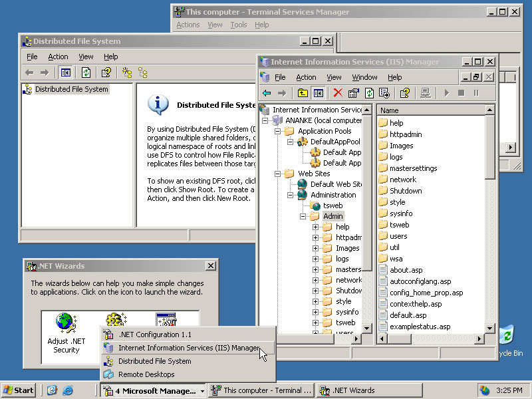The width and height of the screenshot is (532, 399).
Task: Click the Start button
Action: 19,390
